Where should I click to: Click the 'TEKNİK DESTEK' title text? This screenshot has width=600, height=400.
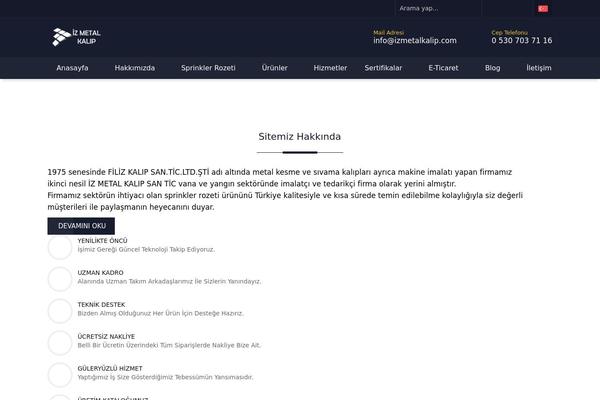click(x=101, y=305)
